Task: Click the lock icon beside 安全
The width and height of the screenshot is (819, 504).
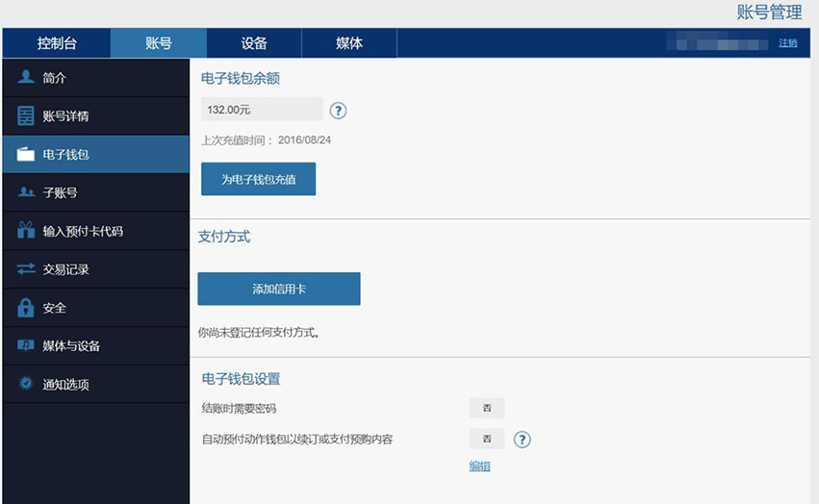Action: pos(26,309)
